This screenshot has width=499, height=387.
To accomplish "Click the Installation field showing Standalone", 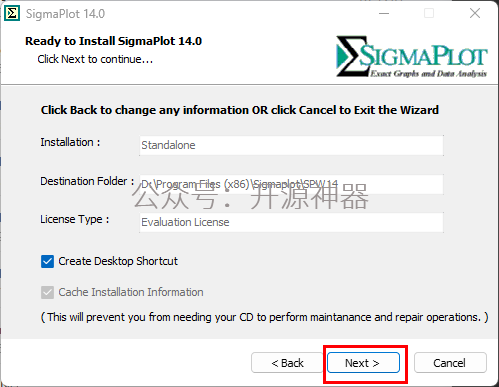I will point(291,145).
